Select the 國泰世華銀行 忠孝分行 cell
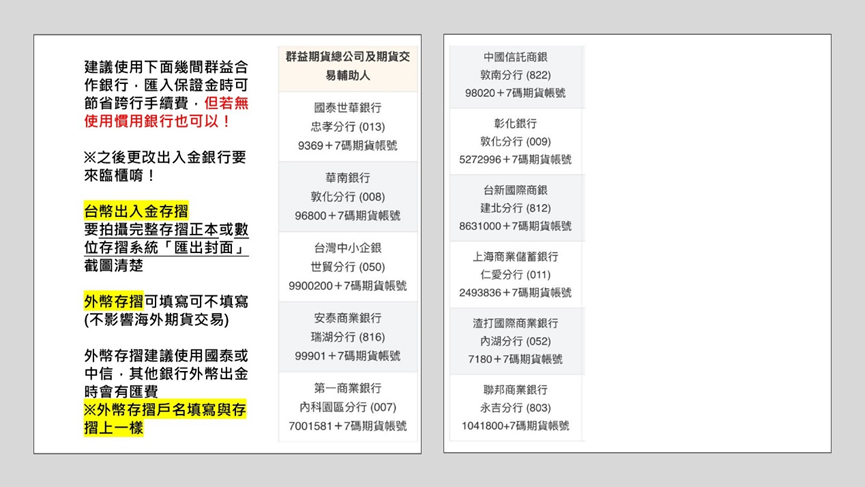Viewport: 865px width, 487px height. [347, 126]
